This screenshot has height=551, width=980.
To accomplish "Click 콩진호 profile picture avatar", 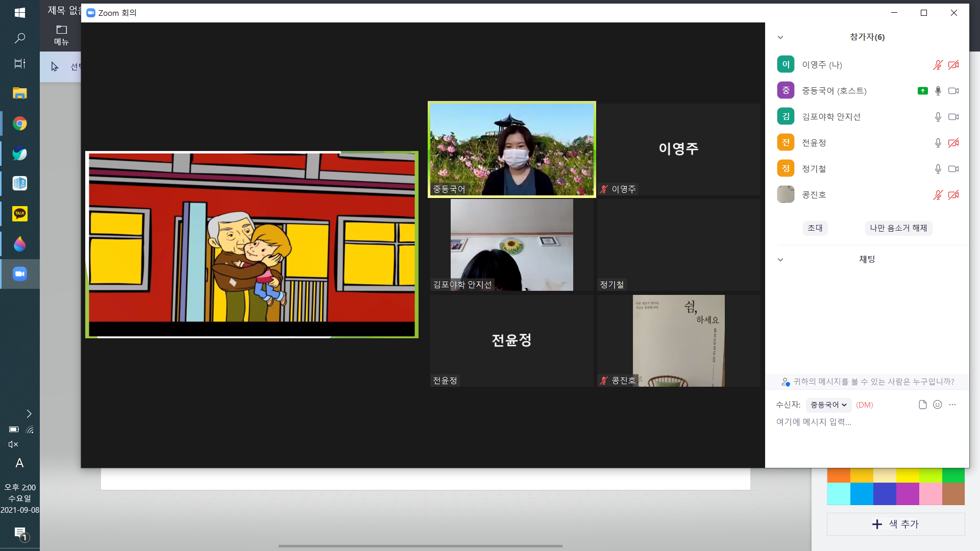I will pos(786,194).
